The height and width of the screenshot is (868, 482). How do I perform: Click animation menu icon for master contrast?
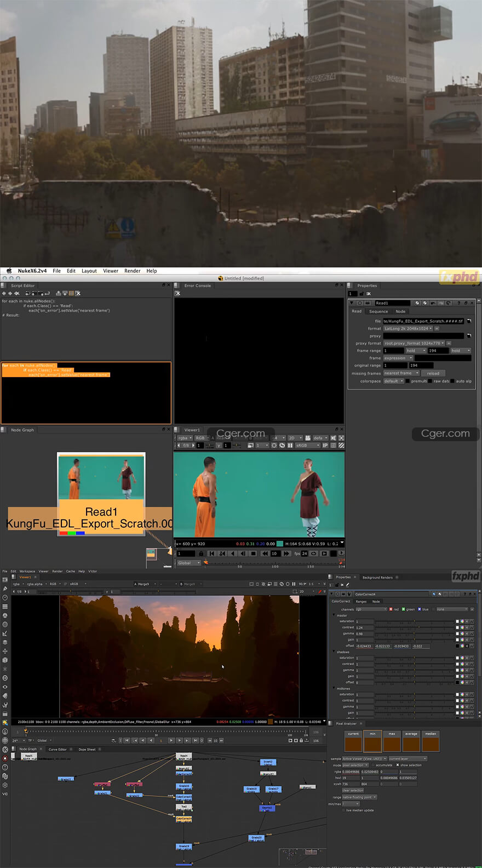(x=471, y=627)
